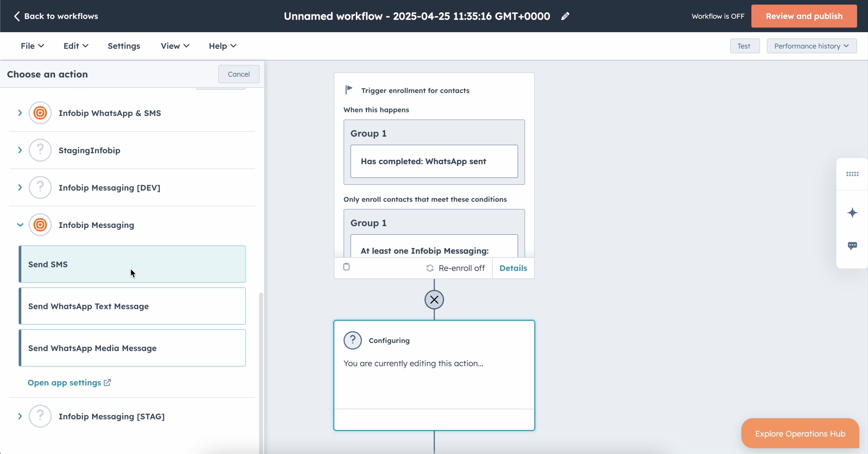
Task: Expand Infobip WhatsApp & SMS actions
Action: point(20,113)
